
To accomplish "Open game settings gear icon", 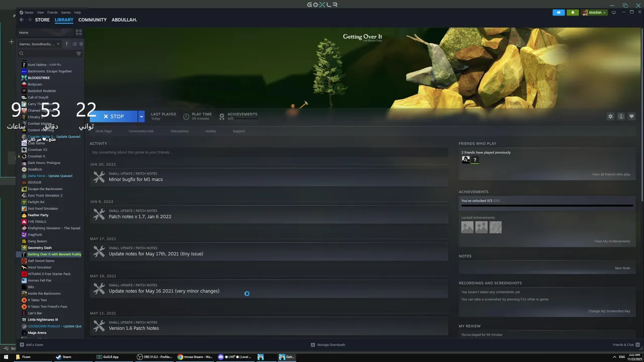I will (x=610, y=117).
